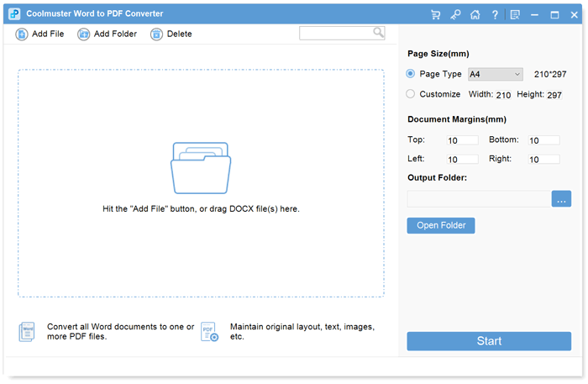Screen dimensions: 588x384
Task: Minimize the Coolmuster window
Action: pyautogui.click(x=535, y=14)
